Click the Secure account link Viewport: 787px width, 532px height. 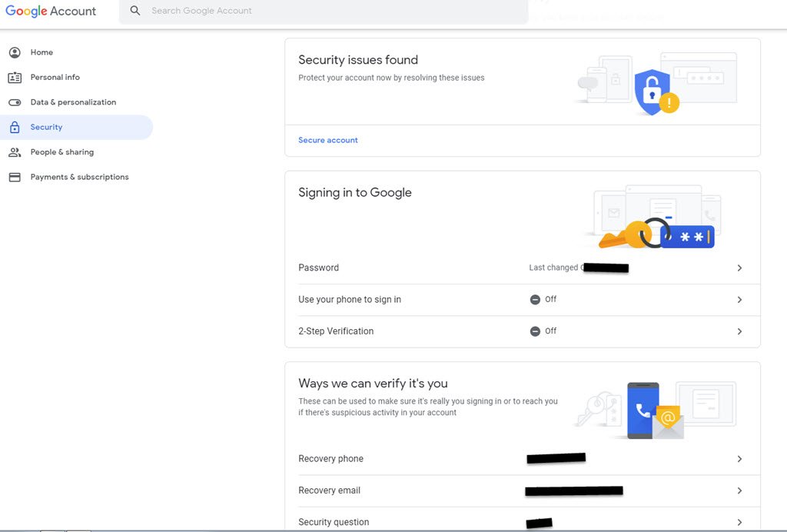tap(327, 140)
